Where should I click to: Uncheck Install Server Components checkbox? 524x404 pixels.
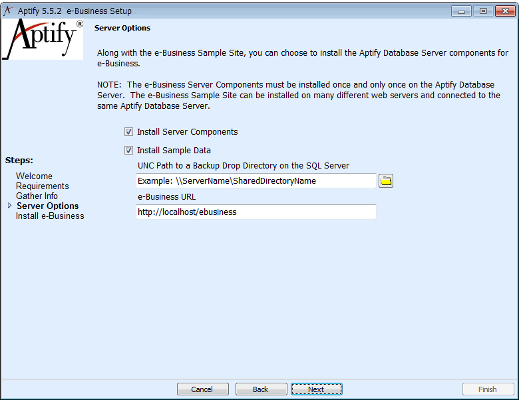pyautogui.click(x=128, y=132)
